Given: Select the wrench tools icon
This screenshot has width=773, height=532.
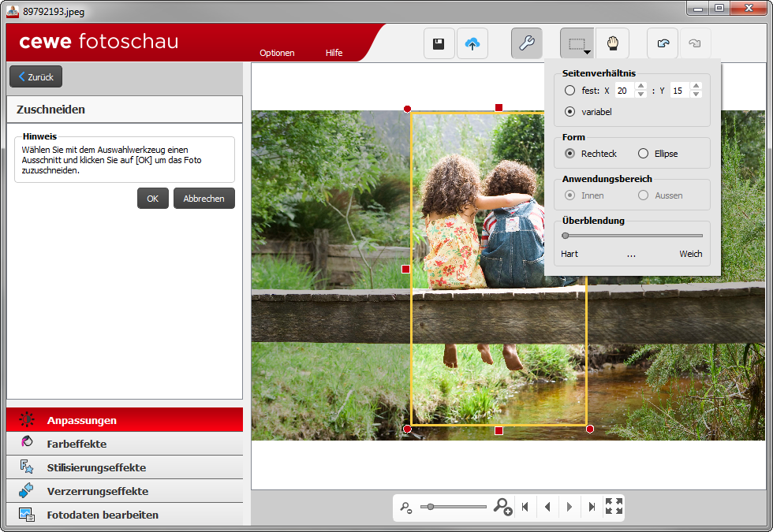Looking at the screenshot, I should 526,44.
